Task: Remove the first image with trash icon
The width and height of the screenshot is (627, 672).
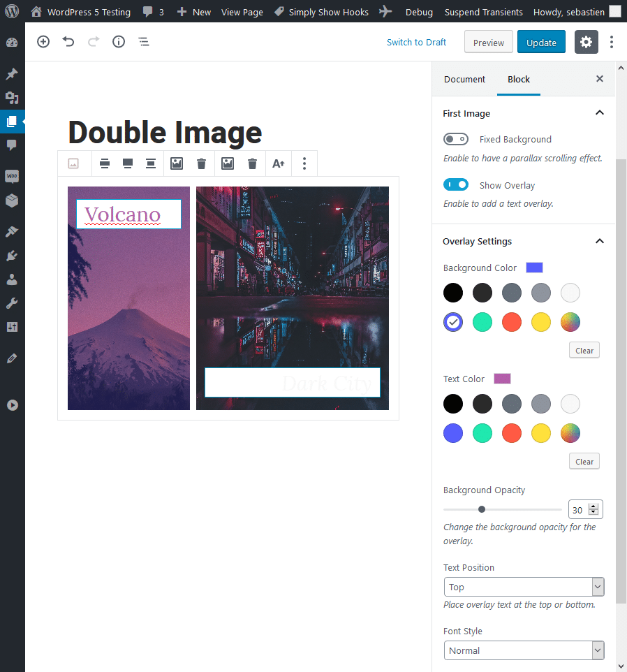Action: (201, 163)
